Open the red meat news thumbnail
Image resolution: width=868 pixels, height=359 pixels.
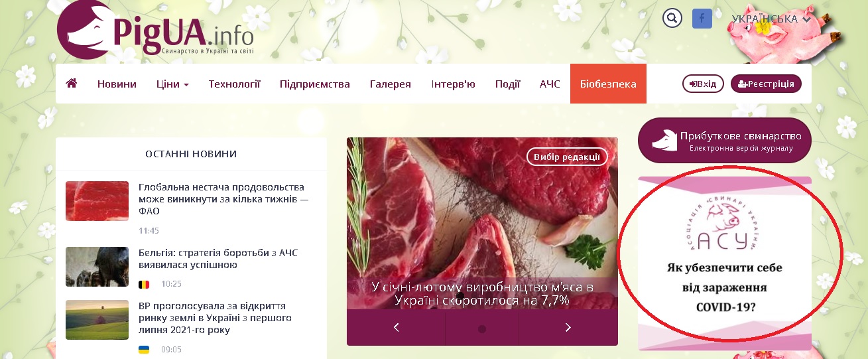point(97,201)
